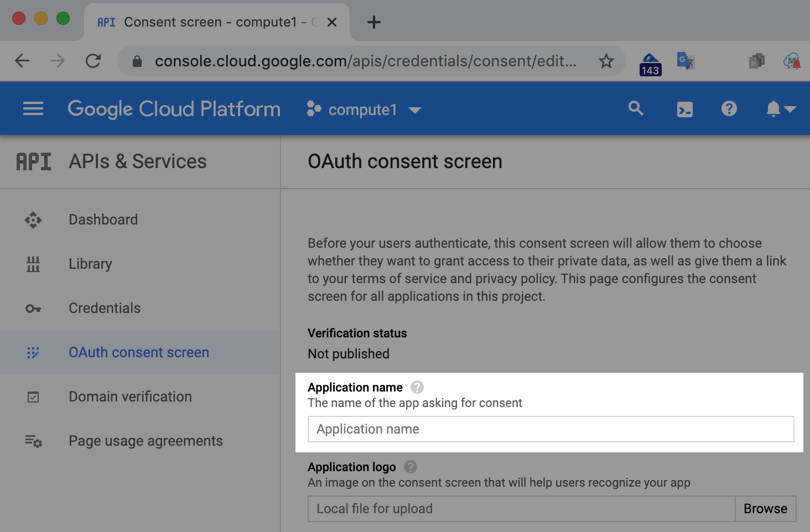Open the notifications bell
The image size is (810, 532).
773,109
